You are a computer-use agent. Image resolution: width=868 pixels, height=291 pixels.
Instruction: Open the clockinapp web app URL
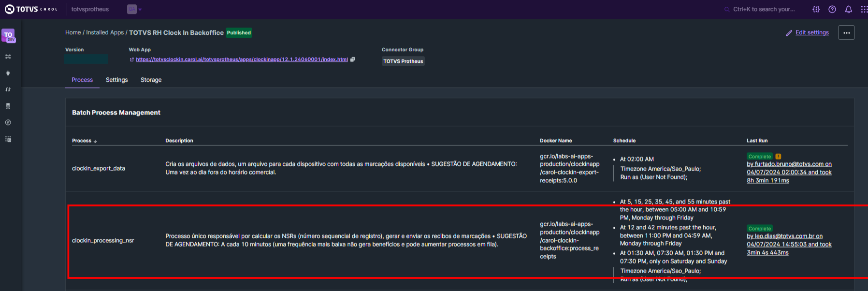[242, 59]
